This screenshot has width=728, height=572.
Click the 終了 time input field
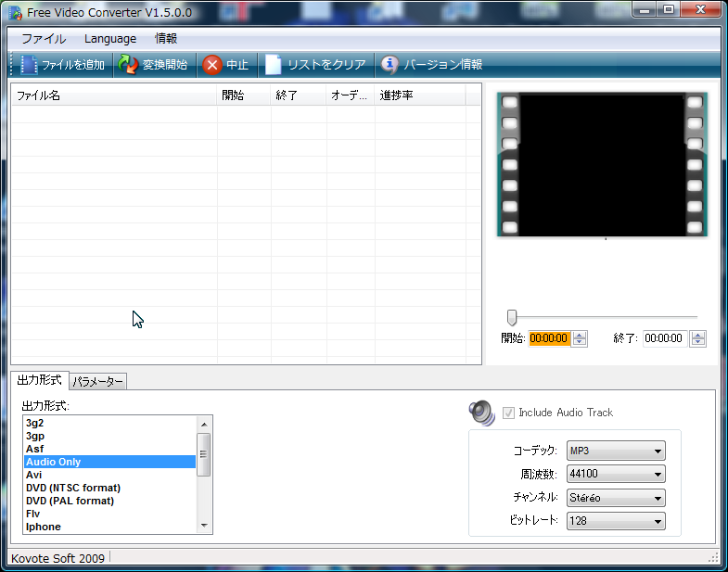coord(664,338)
